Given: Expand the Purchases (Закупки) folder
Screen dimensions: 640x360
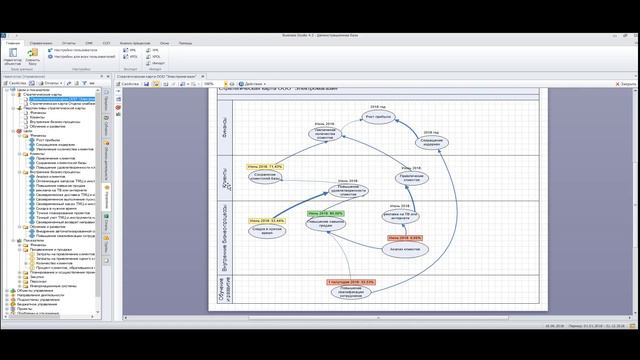Looking at the screenshot, I should pyautogui.click(x=20, y=277).
